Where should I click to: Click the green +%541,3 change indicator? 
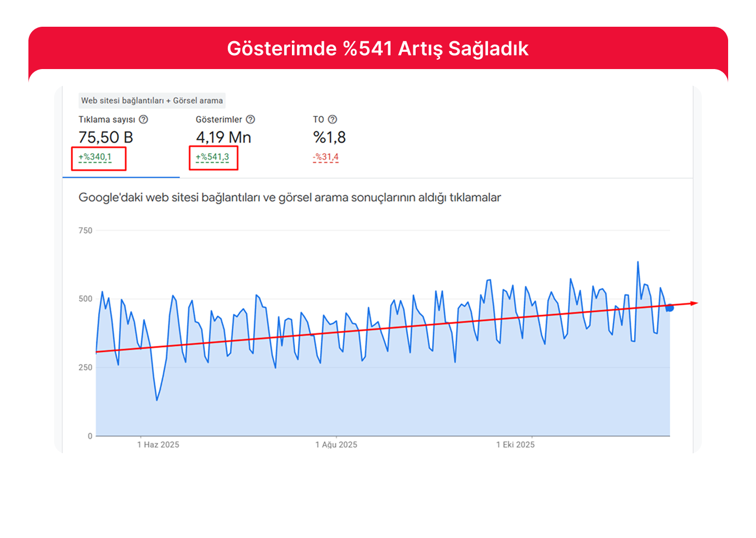click(x=213, y=158)
